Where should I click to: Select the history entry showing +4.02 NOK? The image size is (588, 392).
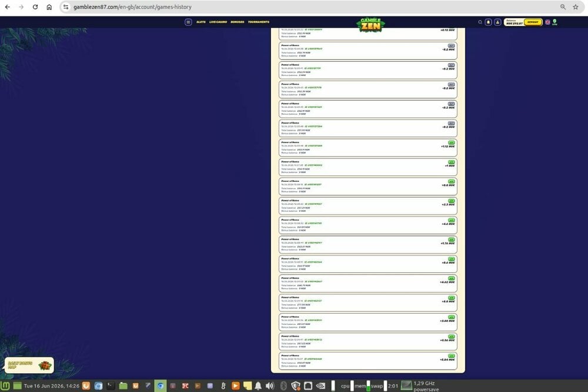[x=368, y=284]
